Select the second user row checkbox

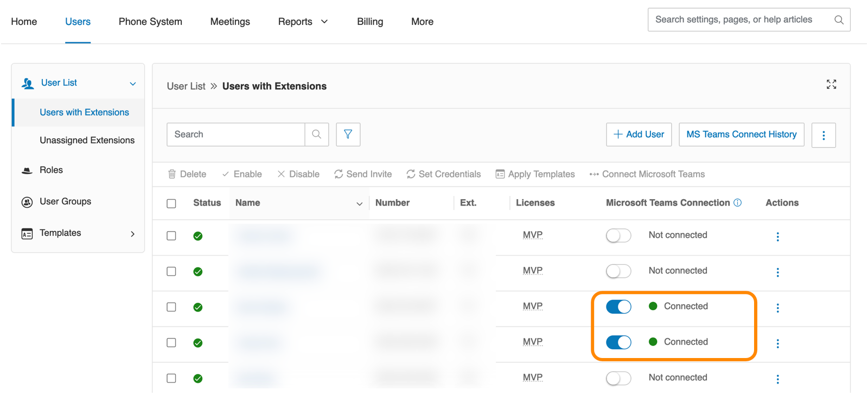[x=171, y=271]
